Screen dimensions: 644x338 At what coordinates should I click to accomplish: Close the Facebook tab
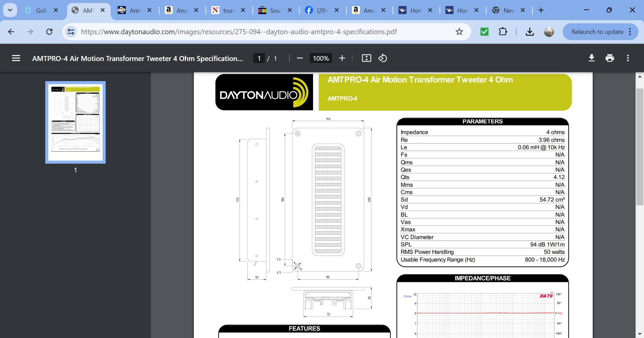337,10
